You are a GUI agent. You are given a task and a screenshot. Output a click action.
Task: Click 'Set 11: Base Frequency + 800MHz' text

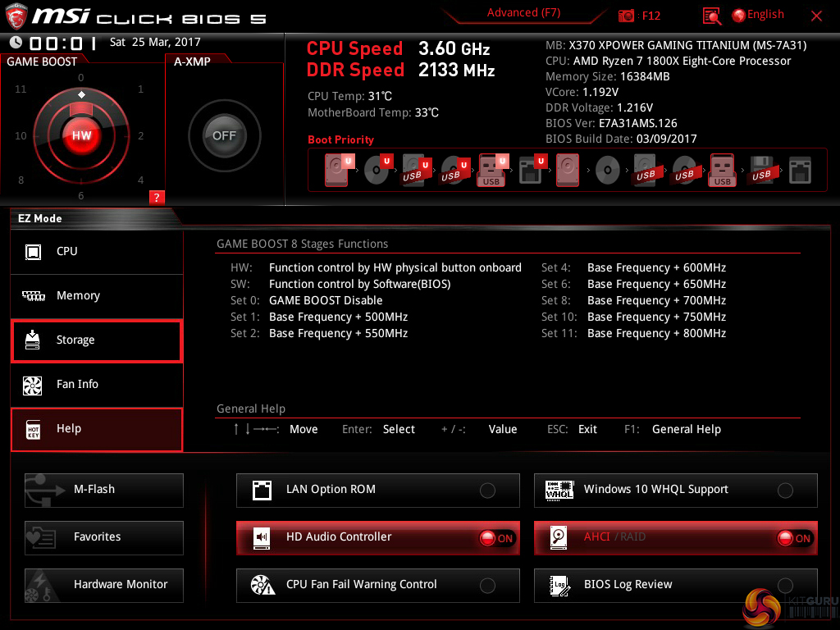click(634, 333)
